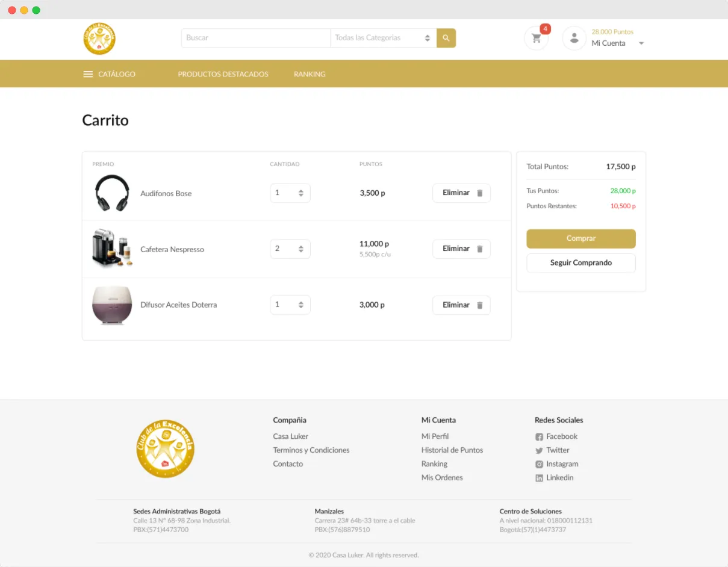Open the hamburger menu next to CATÁLOGO
This screenshot has width=728, height=567.
pos(88,73)
